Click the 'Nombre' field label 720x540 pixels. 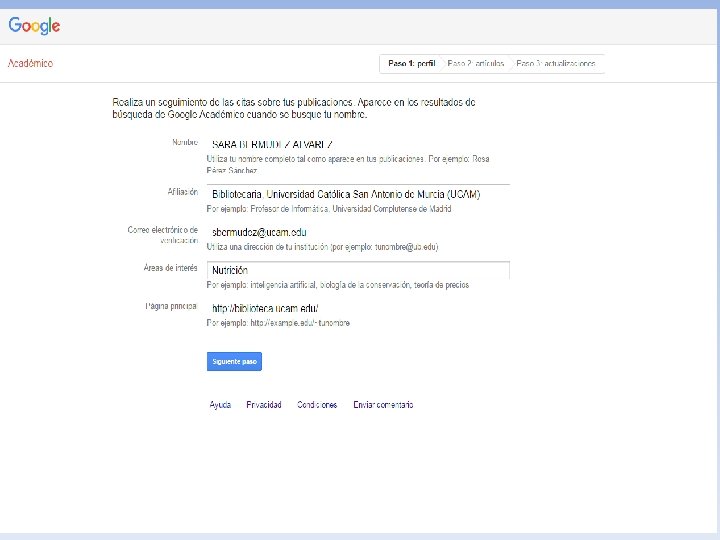pos(185,142)
